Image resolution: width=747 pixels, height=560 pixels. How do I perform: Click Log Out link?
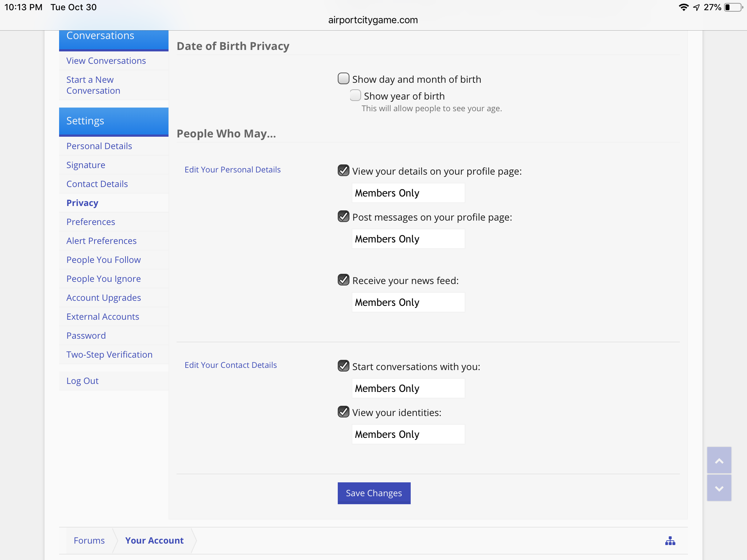114,381
